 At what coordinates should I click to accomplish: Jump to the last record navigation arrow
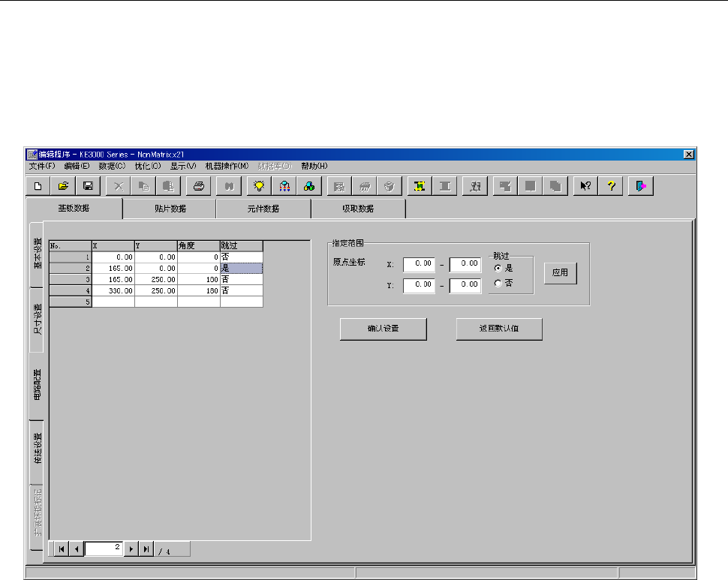(x=146, y=549)
